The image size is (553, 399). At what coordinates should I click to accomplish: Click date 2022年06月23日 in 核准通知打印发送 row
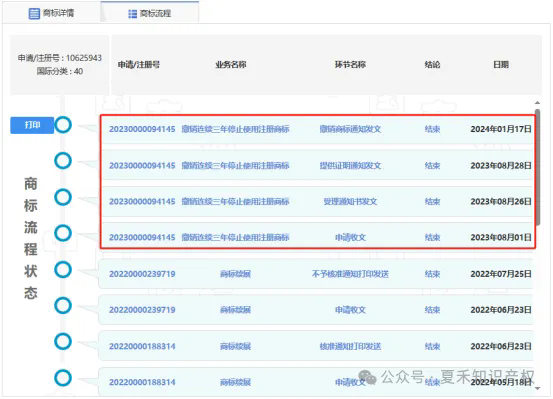pos(501,346)
